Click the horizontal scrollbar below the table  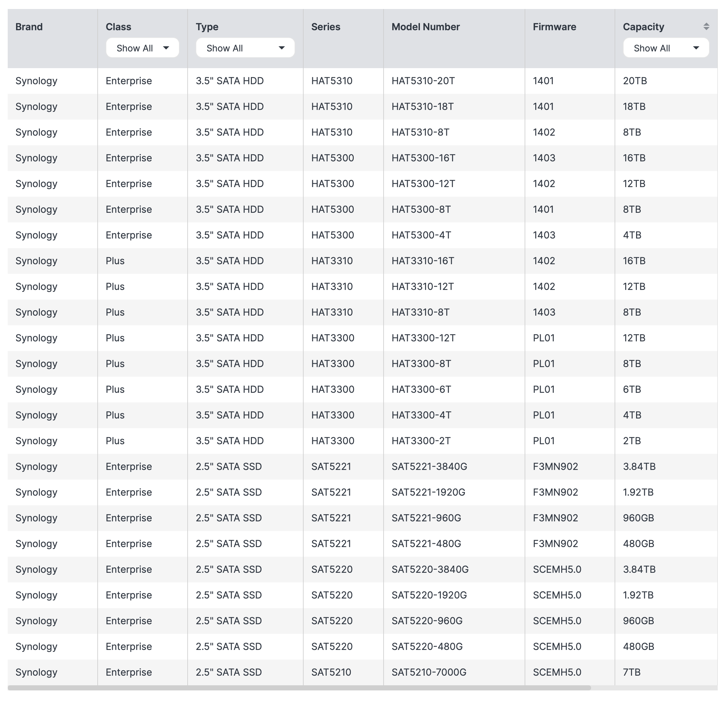(299, 688)
